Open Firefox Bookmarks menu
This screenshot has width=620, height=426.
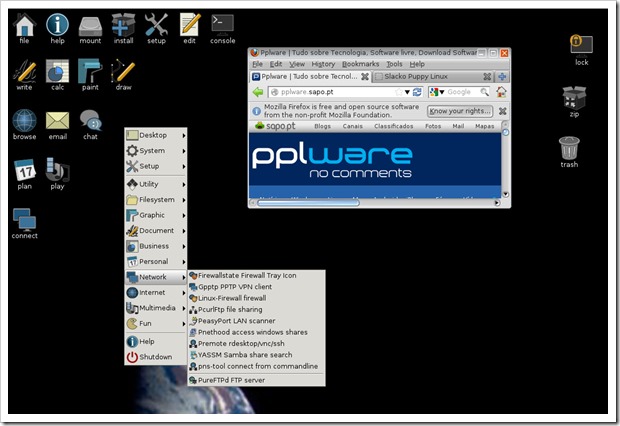pos(360,64)
